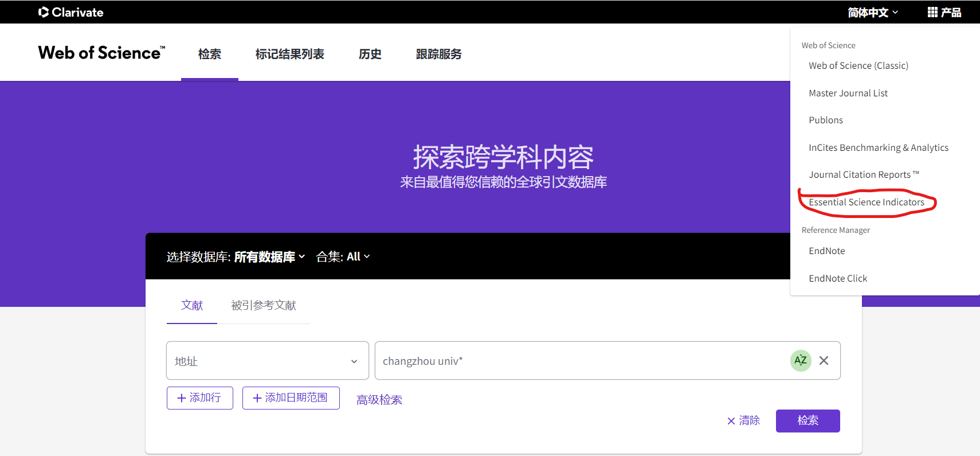Open 跟踪服务 in the navigation
The height and width of the screenshot is (456, 980).
coord(438,54)
